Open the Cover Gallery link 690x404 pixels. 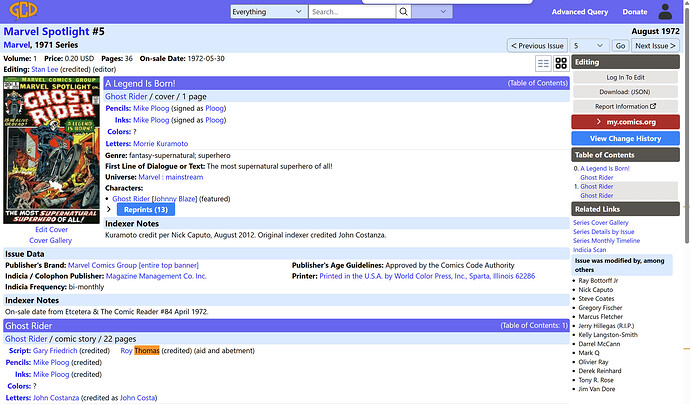51,241
